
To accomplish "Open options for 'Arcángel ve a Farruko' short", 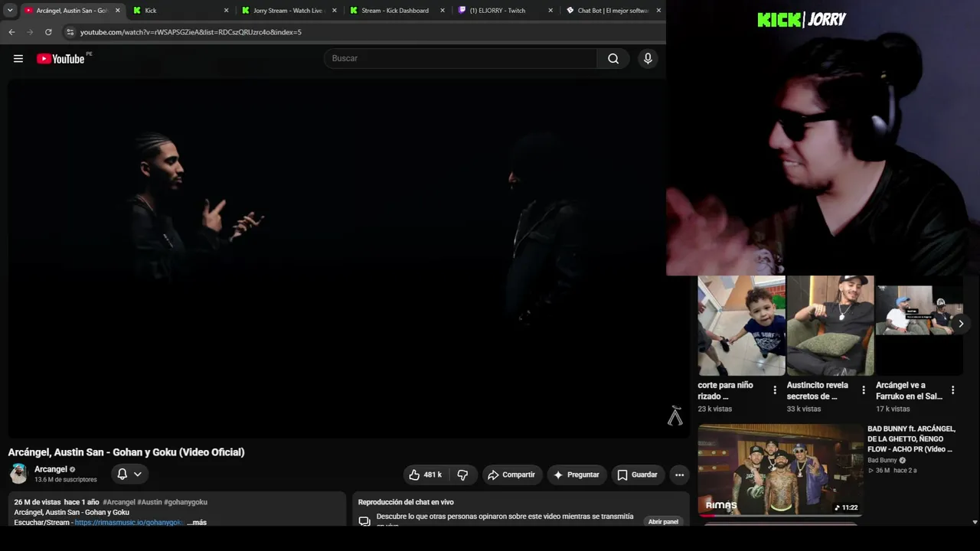I will pyautogui.click(x=952, y=390).
